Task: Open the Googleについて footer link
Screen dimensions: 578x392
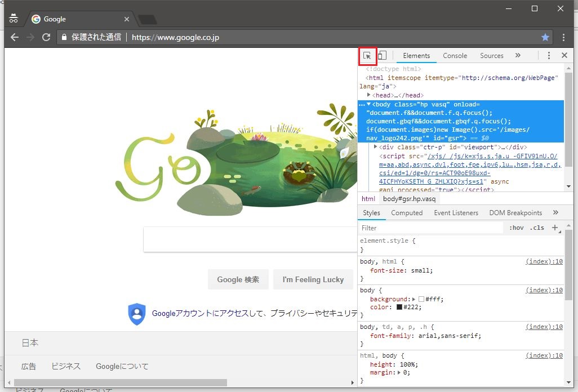Action: click(122, 366)
